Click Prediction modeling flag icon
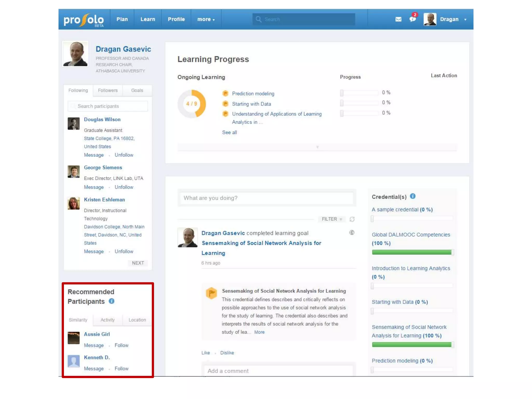 (x=225, y=94)
